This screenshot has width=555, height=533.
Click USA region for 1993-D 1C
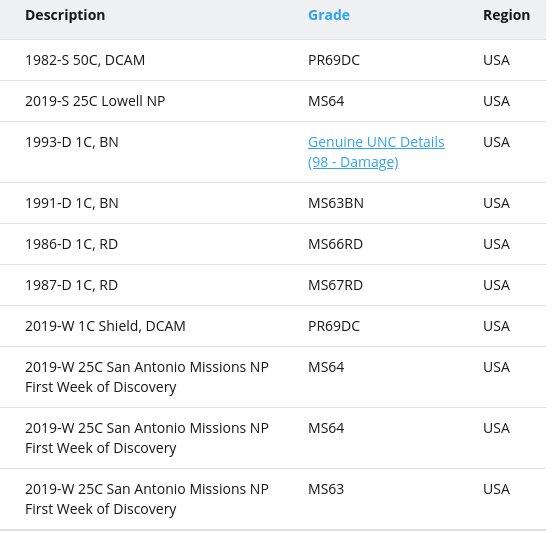[496, 142]
